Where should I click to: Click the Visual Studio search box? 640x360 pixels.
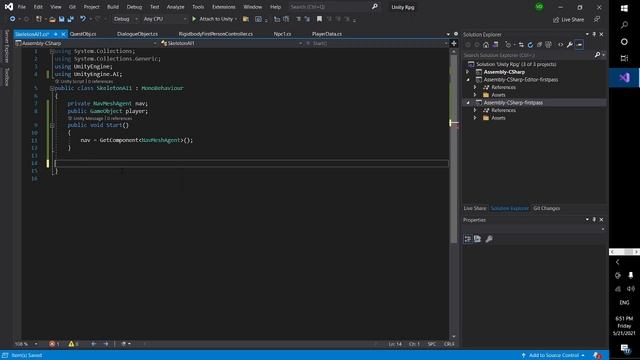[333, 7]
